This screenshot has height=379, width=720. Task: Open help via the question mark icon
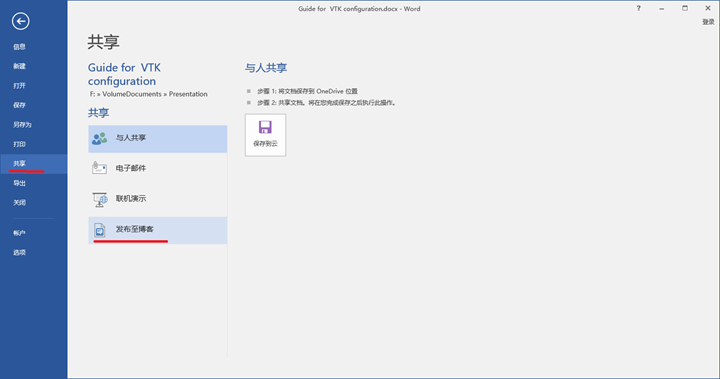pyautogui.click(x=638, y=8)
